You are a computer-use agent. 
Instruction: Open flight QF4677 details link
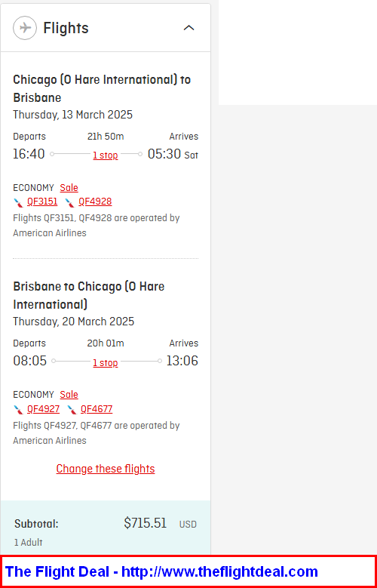point(97,409)
